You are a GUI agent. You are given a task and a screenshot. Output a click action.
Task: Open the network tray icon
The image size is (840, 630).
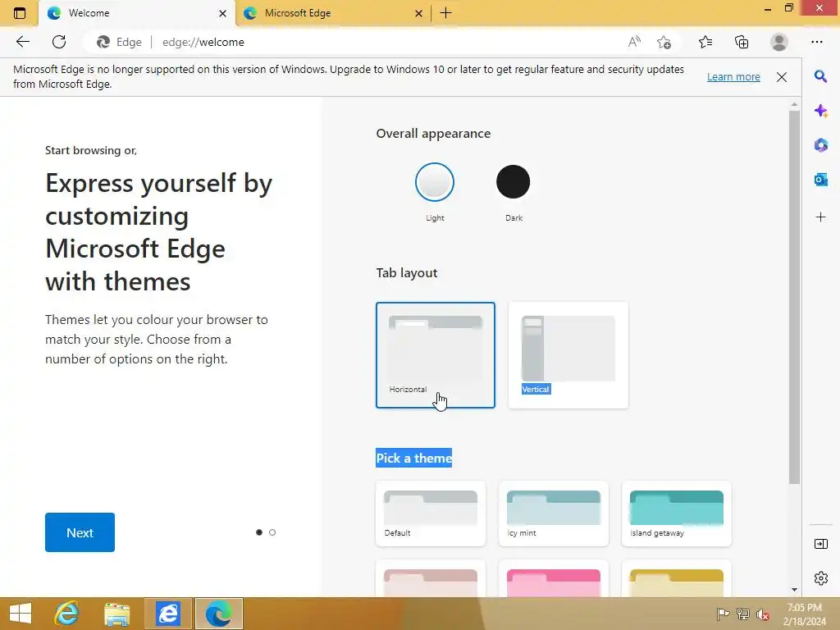click(743, 614)
